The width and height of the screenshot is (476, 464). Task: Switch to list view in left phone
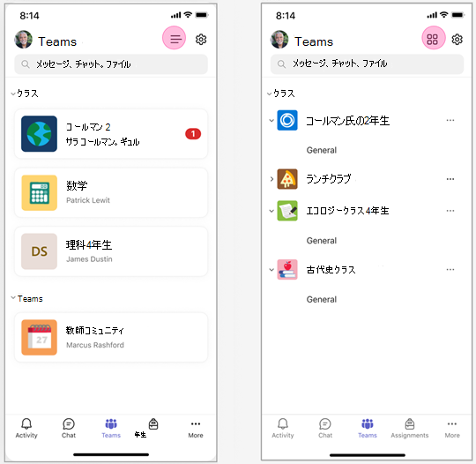click(x=174, y=38)
